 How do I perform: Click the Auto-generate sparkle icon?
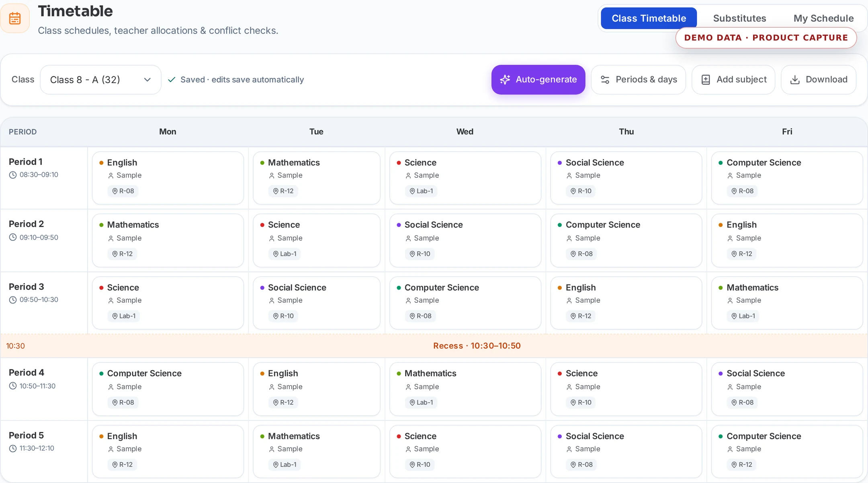[x=505, y=79]
